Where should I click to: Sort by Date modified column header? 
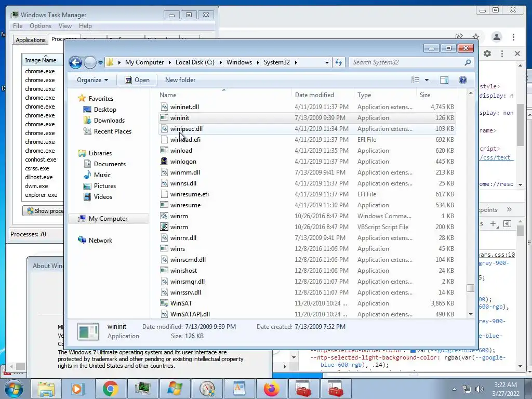[x=323, y=95]
